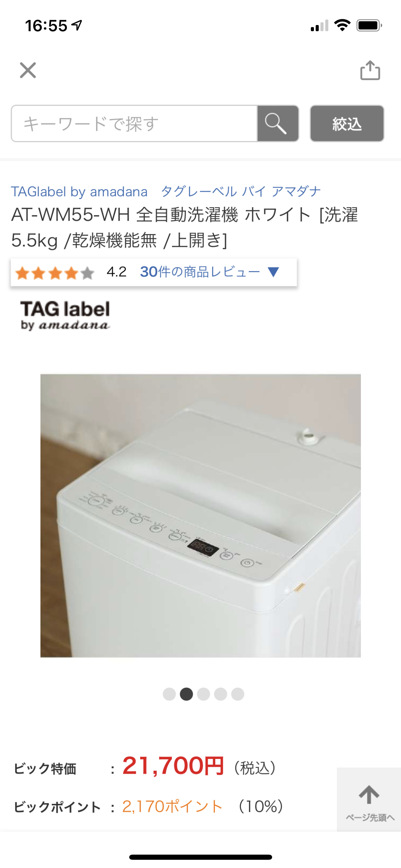Image resolution: width=401 pixels, height=868 pixels.
Task: Tap the ページ先頭へ up arrow button
Action: tap(369, 799)
